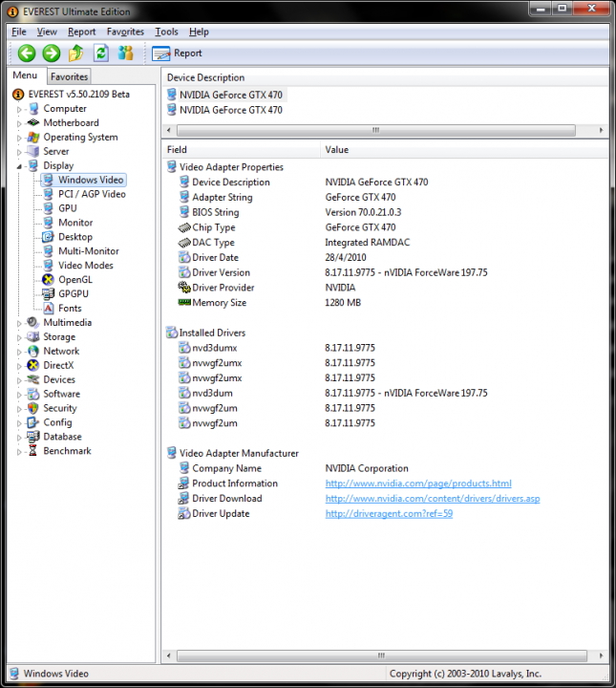616x688 pixels.
Task: Expand the Benchmark tree node
Action: click(19, 451)
